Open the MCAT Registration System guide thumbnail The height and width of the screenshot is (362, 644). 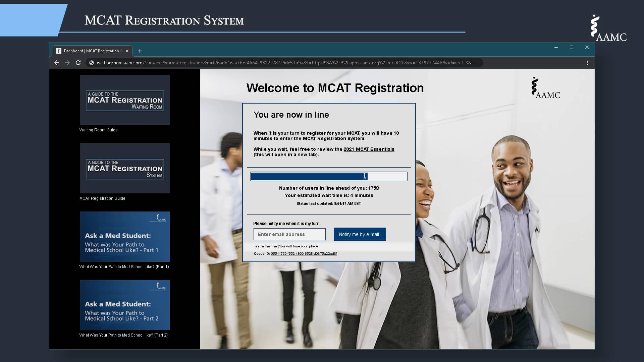pyautogui.click(x=125, y=168)
